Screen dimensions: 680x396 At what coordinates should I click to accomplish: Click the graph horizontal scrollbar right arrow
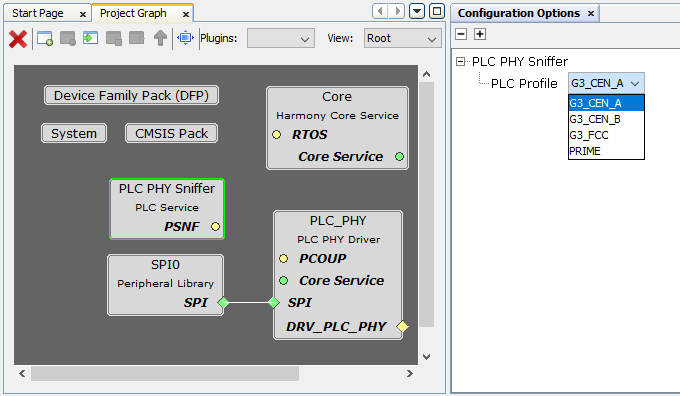[409, 373]
